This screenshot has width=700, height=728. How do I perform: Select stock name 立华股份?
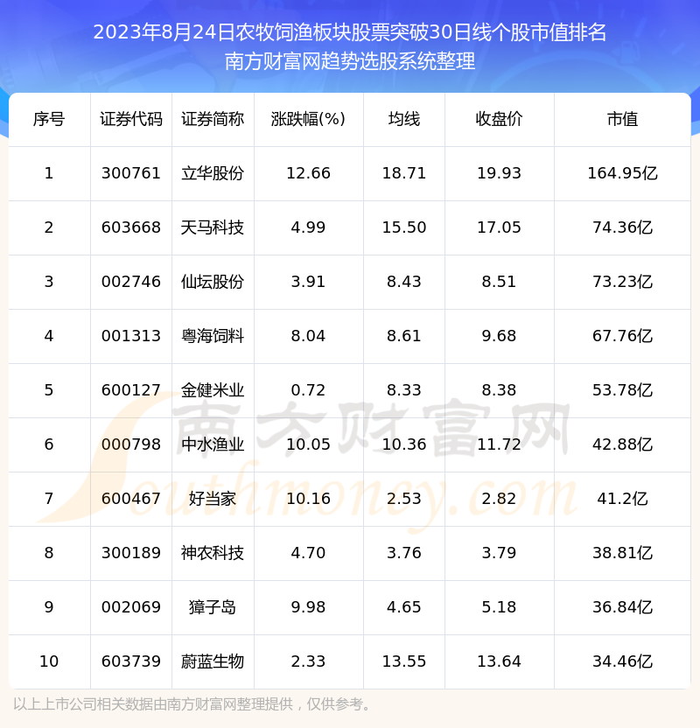(213, 173)
